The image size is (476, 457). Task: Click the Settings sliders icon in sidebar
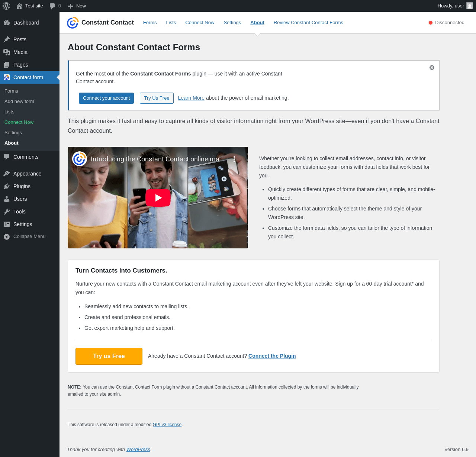7,224
